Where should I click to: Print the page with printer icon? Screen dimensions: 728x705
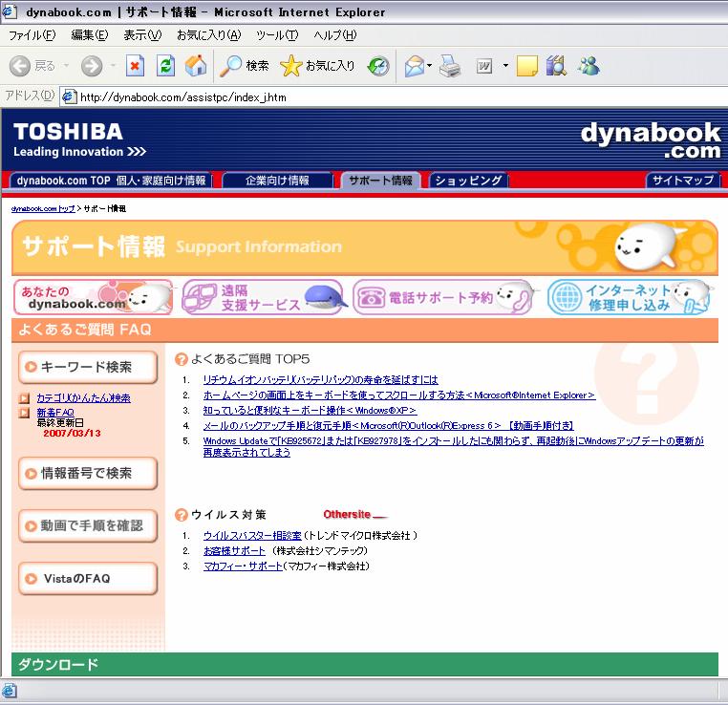[449, 66]
